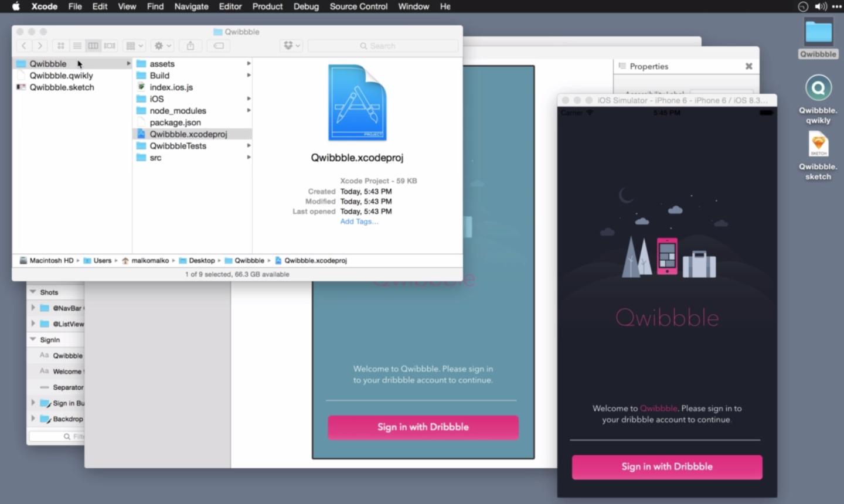
Task: Open the Xcode menu
Action: click(x=45, y=6)
